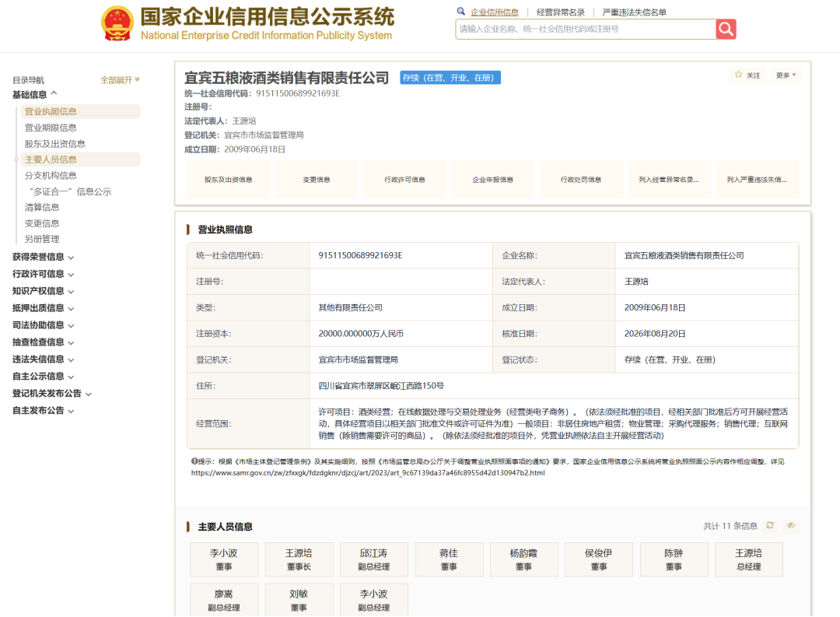The image size is (840, 617).
Task: Expand 自主发布公告 section
Action: [43, 411]
